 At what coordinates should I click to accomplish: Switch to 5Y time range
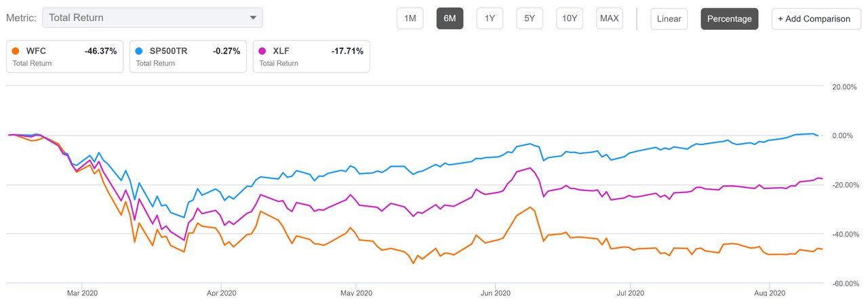pos(530,18)
